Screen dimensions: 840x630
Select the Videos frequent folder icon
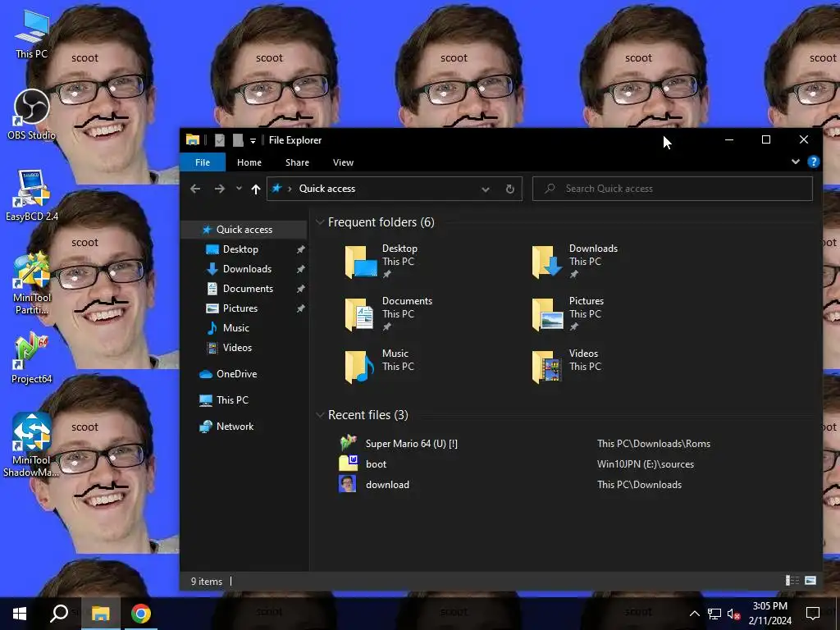547,367
